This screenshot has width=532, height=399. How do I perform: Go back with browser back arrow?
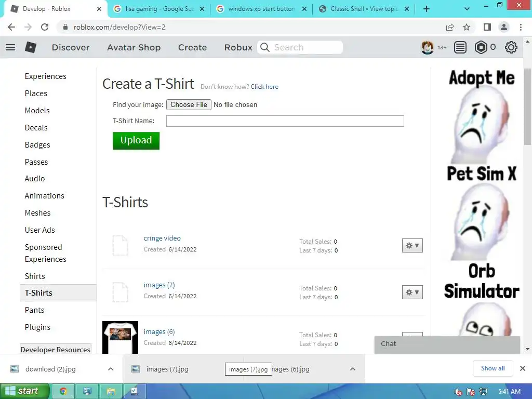click(x=11, y=27)
